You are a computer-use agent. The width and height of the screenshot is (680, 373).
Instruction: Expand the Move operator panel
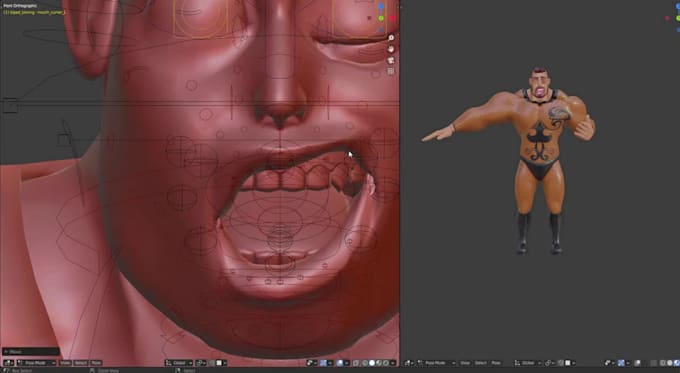(x=30, y=351)
